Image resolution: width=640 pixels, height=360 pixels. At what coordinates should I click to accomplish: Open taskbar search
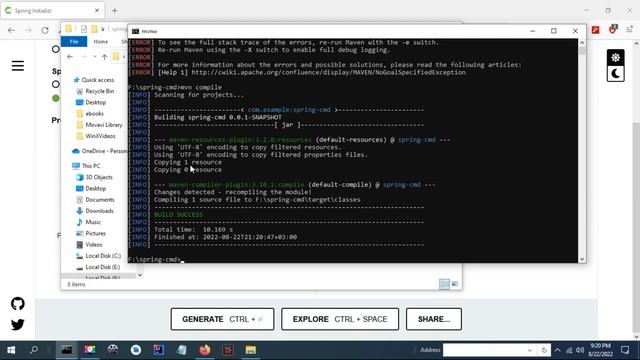(x=34, y=350)
